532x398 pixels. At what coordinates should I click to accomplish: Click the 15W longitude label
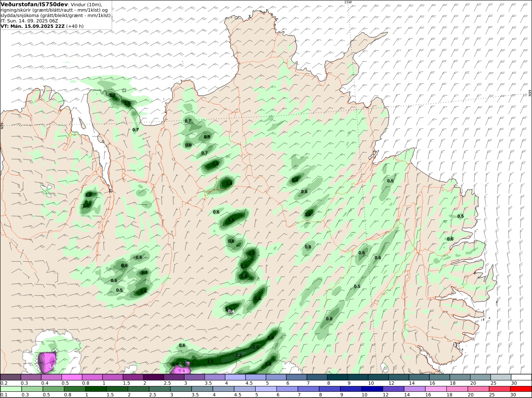click(x=347, y=2)
